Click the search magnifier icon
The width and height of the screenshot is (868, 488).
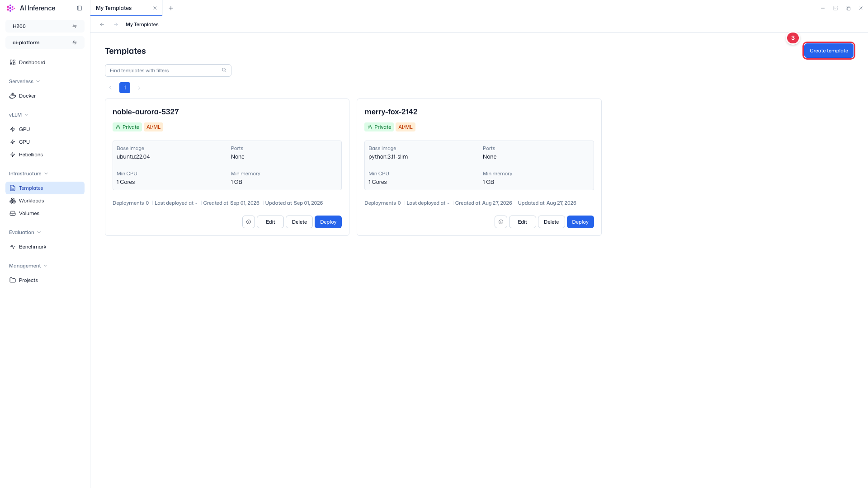click(x=224, y=70)
